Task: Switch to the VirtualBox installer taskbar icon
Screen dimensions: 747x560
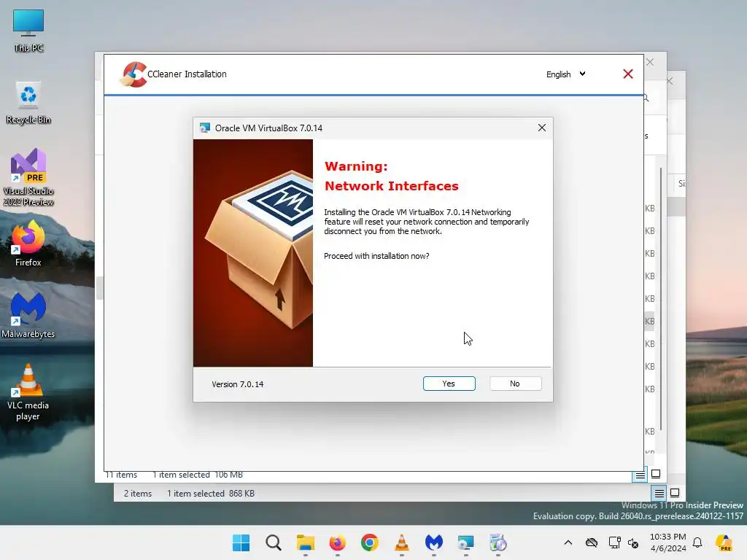Action: [x=466, y=542]
